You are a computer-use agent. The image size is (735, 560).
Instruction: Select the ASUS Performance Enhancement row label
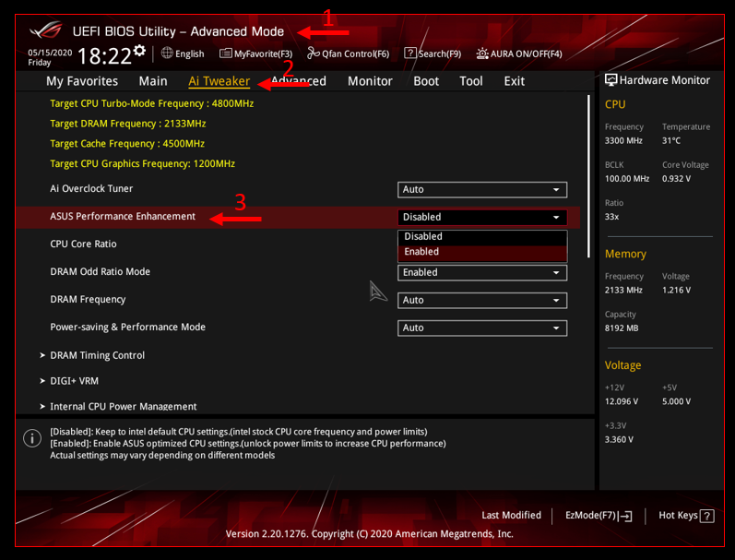click(x=123, y=217)
